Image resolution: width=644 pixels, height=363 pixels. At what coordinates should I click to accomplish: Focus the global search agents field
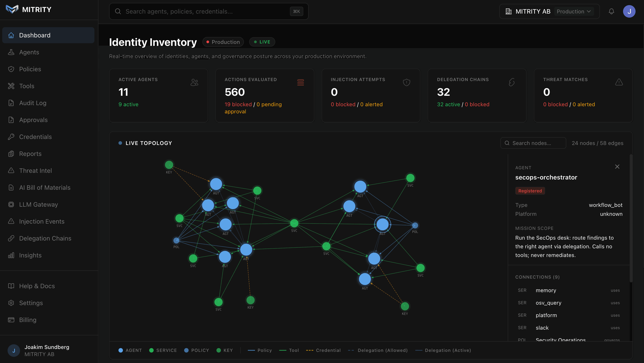[208, 12]
